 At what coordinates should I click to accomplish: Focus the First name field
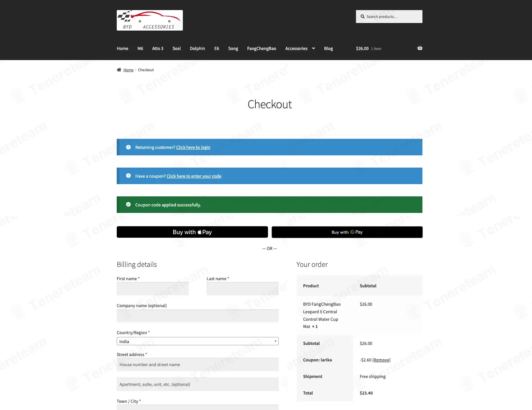tap(153, 289)
